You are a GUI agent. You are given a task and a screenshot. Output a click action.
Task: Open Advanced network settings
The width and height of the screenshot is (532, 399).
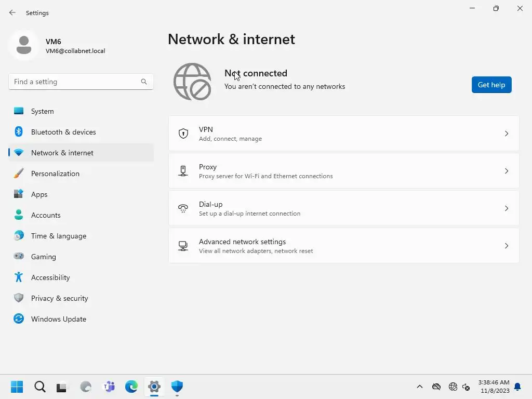(344, 246)
